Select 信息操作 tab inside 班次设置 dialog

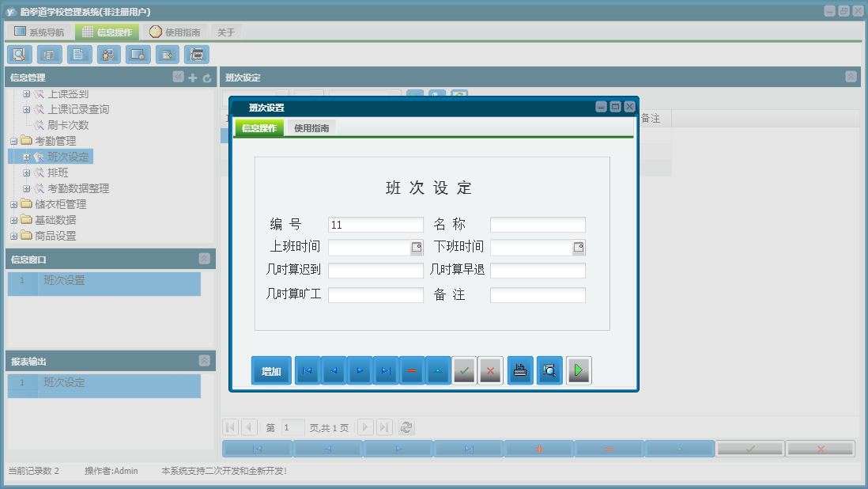tap(259, 128)
